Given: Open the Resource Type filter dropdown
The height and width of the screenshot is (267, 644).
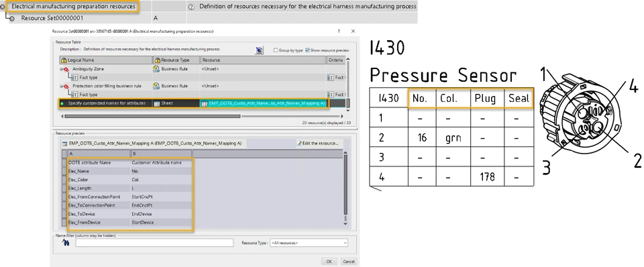Looking at the screenshot, I should 309,243.
